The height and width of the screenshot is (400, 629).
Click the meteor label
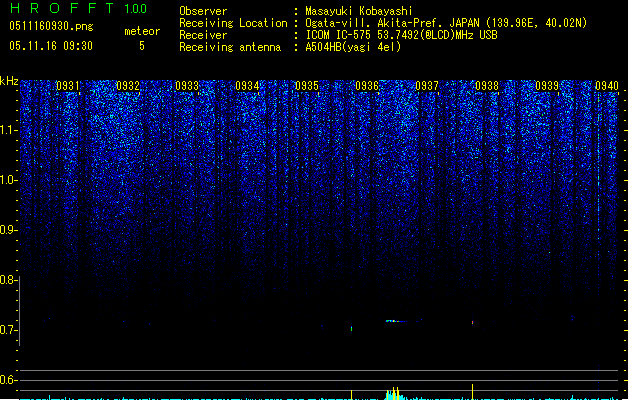coord(142,31)
